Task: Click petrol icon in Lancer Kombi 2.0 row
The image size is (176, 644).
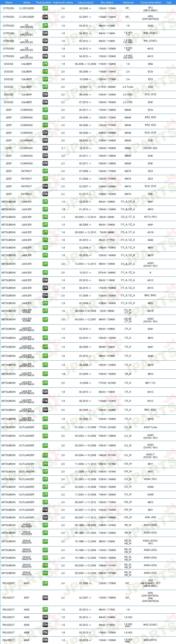Action: click(45, 319)
